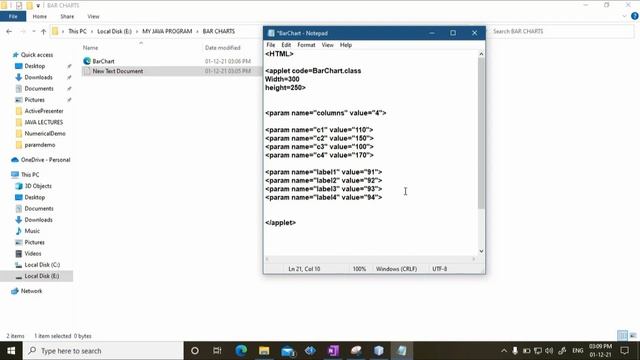Click BAR CHARTS in address breadcrumb

219,31
